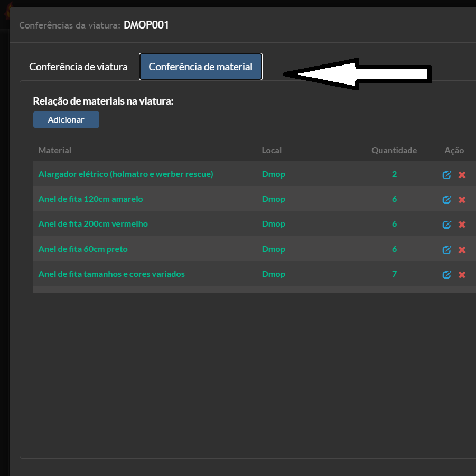This screenshot has height=476, width=476.
Task: Click the DMOP001 vehicle title
Action: 146,25
